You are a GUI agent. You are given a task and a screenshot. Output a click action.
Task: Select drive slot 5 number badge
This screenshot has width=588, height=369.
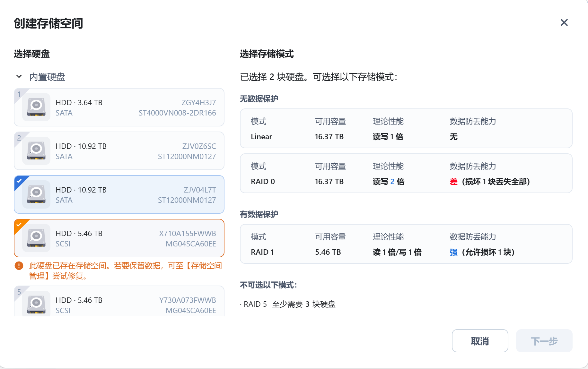coord(19,292)
